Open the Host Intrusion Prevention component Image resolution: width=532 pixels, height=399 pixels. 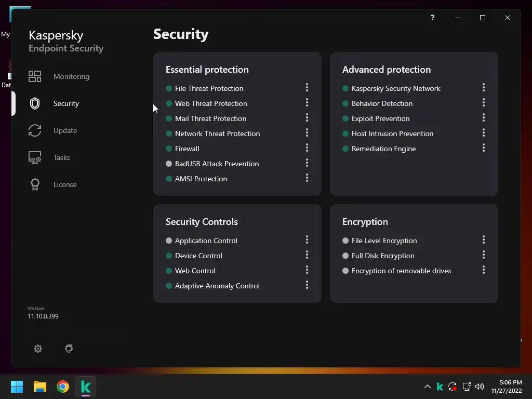(393, 134)
